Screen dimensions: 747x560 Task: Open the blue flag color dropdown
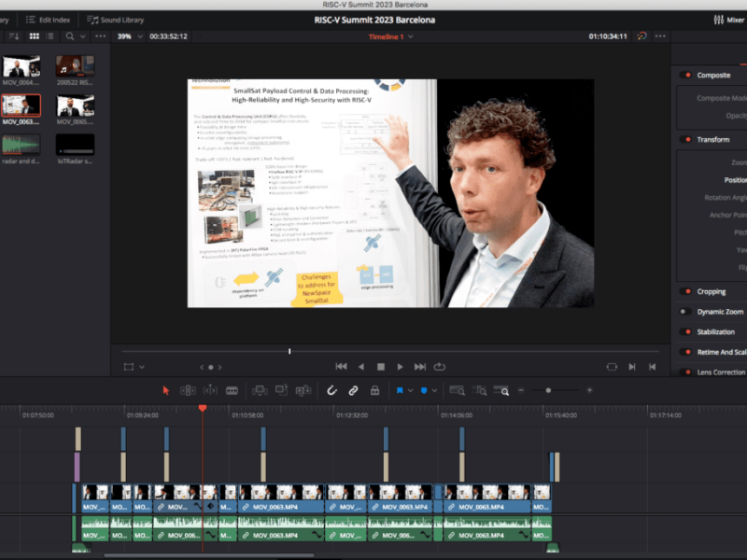pos(410,390)
